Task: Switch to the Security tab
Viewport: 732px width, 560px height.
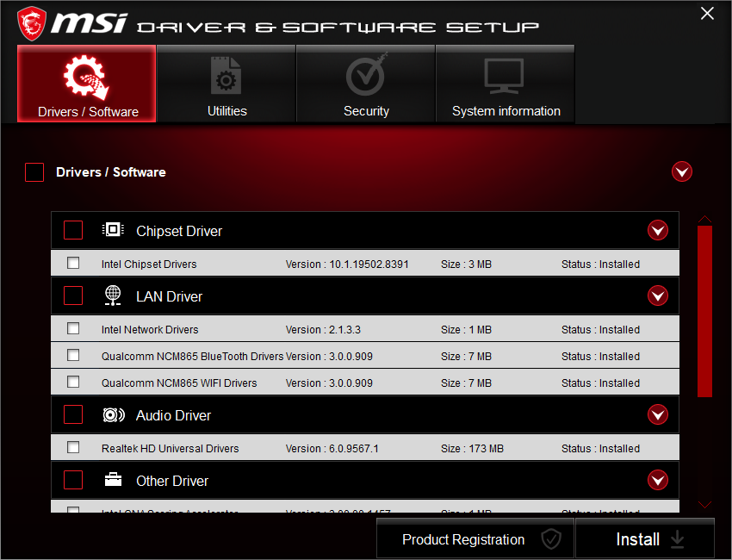Action: [366, 84]
